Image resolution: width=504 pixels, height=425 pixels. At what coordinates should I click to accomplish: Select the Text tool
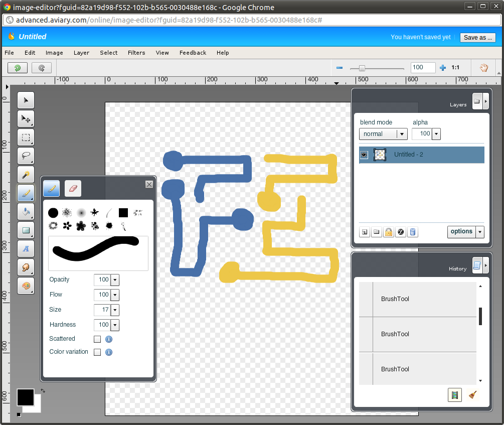point(26,248)
